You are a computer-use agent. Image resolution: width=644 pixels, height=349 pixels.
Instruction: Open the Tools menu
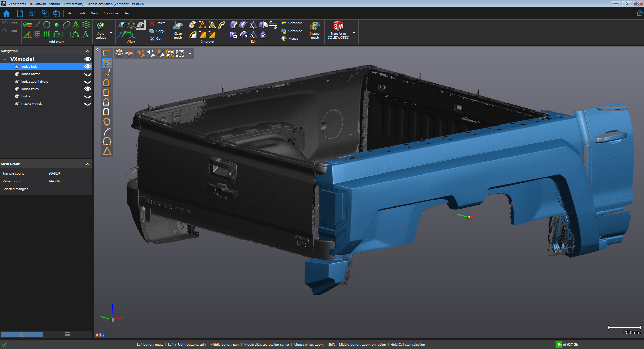(x=81, y=13)
